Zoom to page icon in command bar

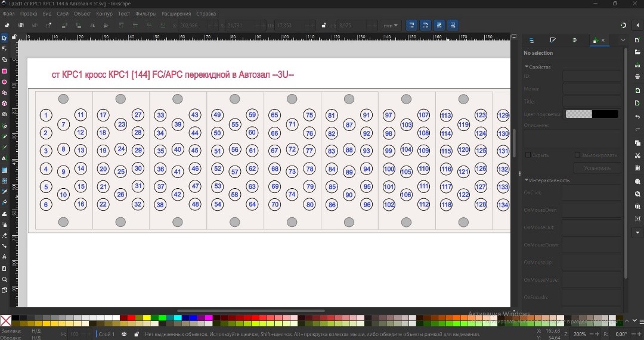tap(637, 206)
